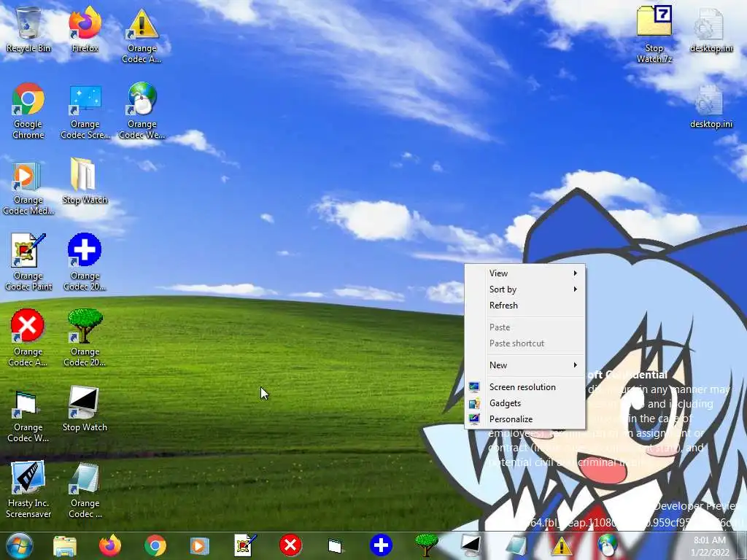747x560 pixels.
Task: Select the Recycle Bin desktop icon
Action: coord(28,29)
